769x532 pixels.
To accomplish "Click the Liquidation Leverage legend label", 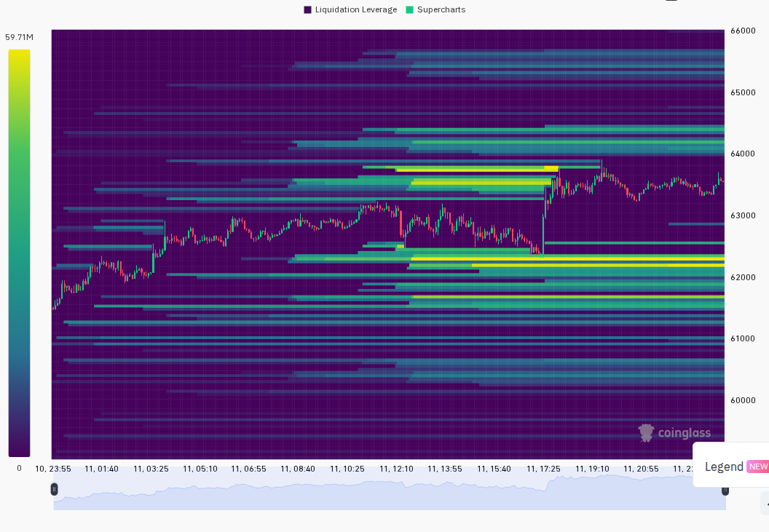I will (x=356, y=9).
